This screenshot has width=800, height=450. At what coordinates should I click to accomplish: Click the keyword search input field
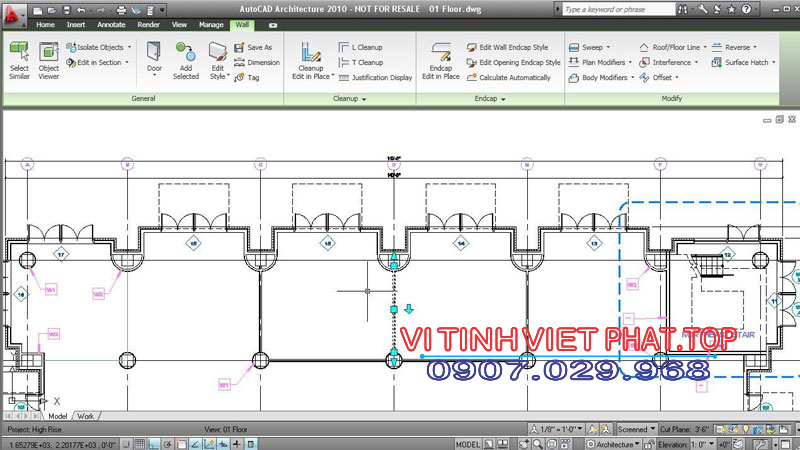[x=620, y=9]
